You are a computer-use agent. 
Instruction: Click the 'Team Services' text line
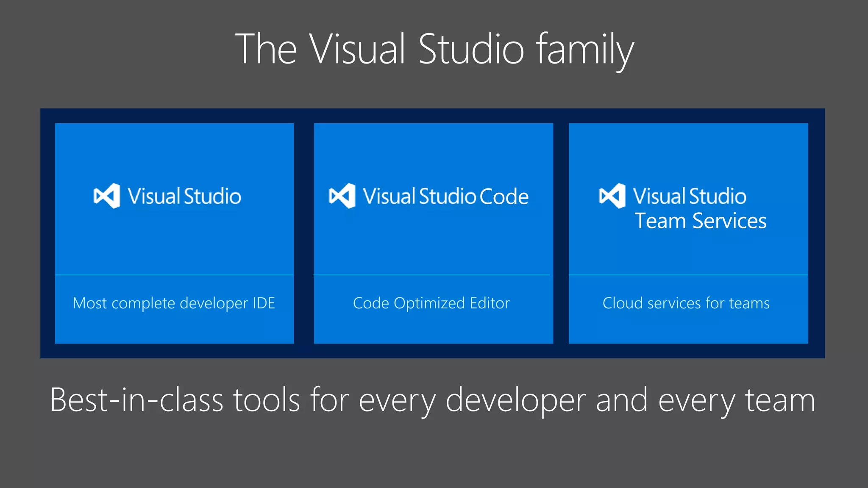coord(700,221)
